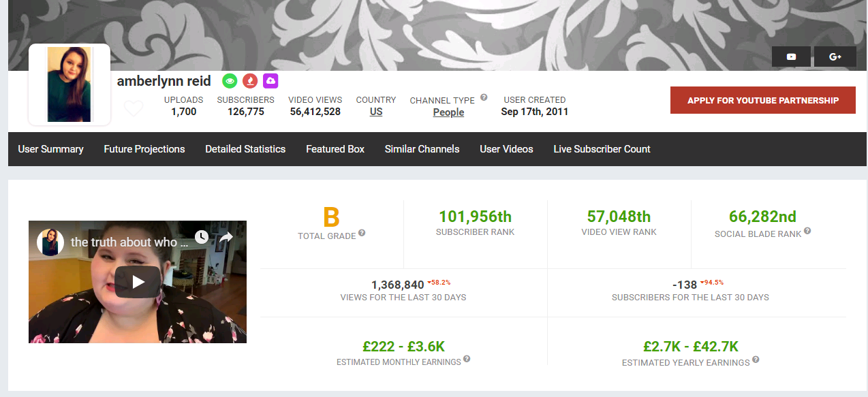This screenshot has width=868, height=397.
Task: Click the -138 subscribers figure
Action: (x=684, y=285)
